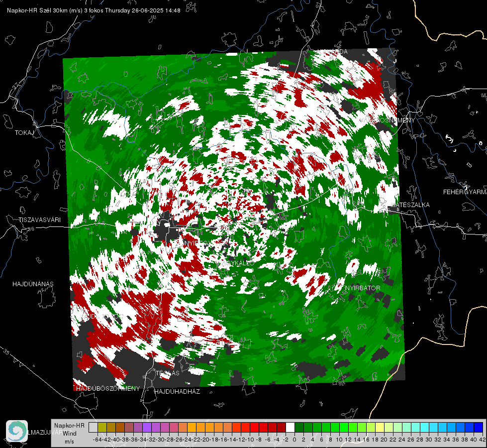Viewport: 487px width, 448px height.
Task: Select the HAJDÚNÁNÁS town label
Action: coord(33,284)
